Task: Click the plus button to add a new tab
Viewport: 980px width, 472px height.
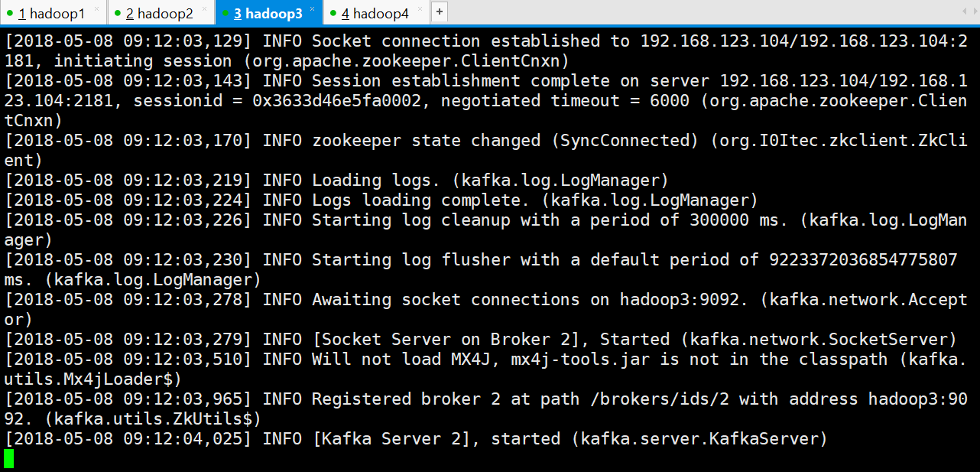Action: tap(440, 11)
